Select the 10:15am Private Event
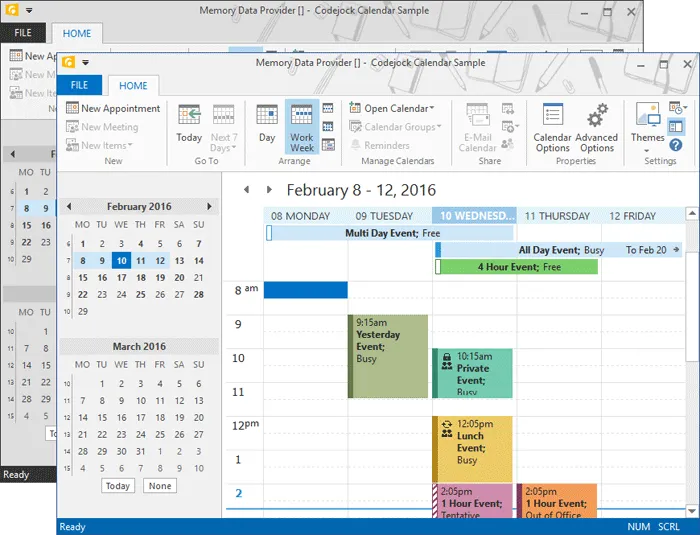700x535 pixels. 472,373
